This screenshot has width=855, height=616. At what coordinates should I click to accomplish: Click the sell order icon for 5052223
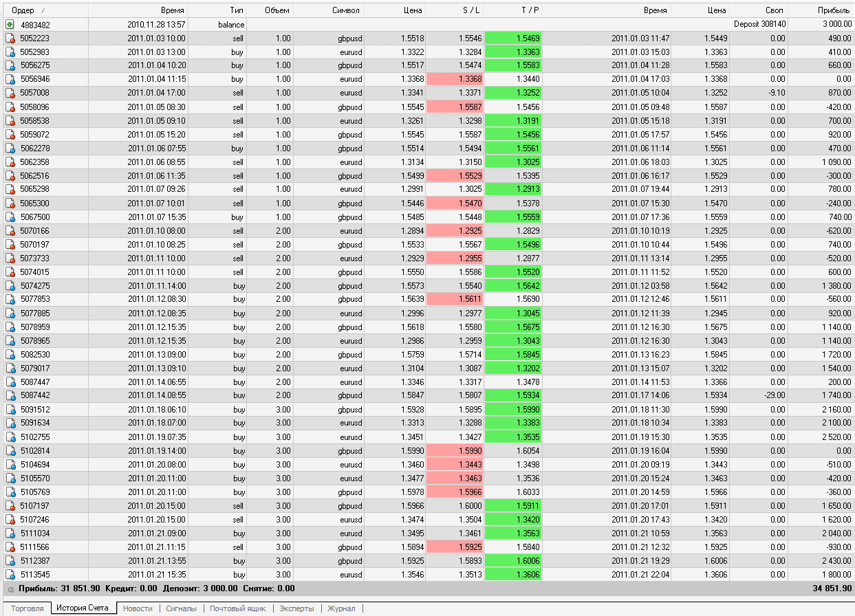(10, 38)
